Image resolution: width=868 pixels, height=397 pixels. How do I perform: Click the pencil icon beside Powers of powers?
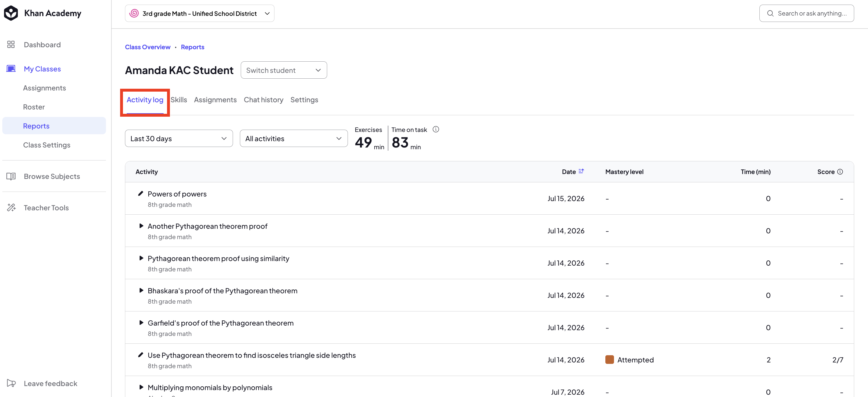[x=141, y=193]
